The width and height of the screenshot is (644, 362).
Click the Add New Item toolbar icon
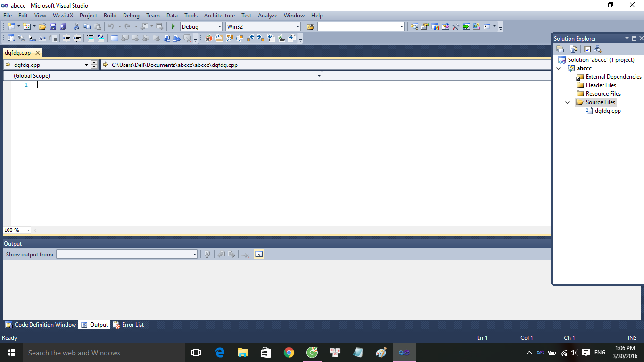coord(27,27)
